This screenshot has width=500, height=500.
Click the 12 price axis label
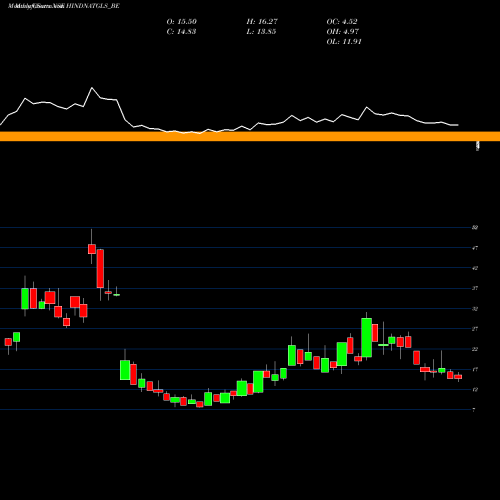click(x=475, y=390)
